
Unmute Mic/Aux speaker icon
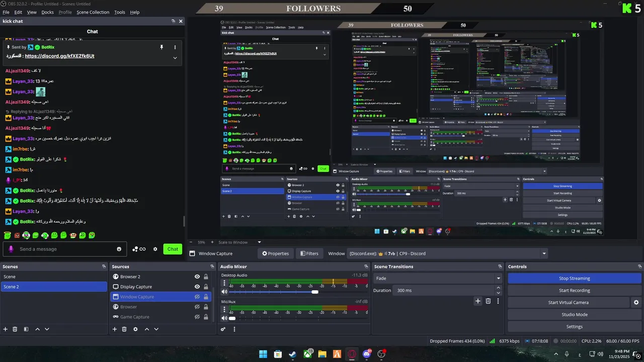pyautogui.click(x=224, y=318)
